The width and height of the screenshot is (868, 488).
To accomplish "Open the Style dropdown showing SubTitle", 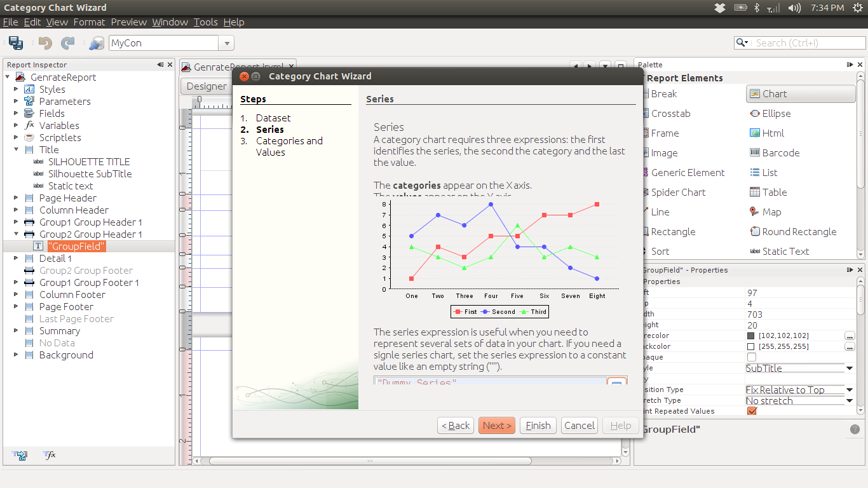I will (x=850, y=368).
